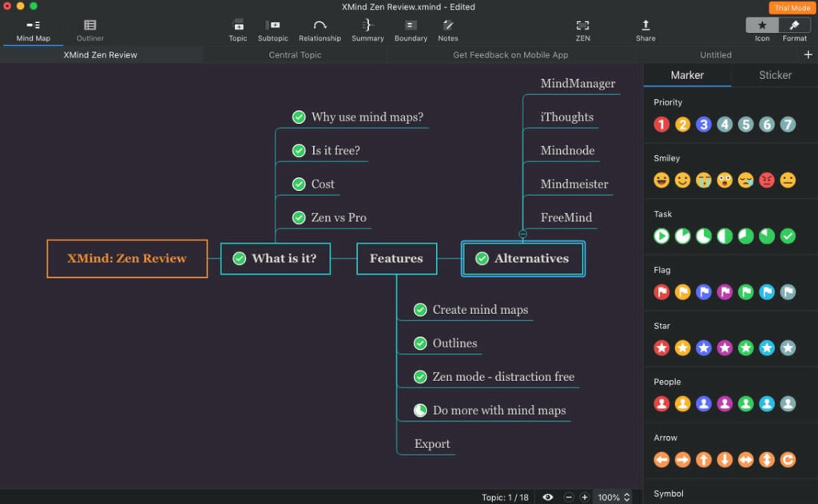Open Get Feedback on Mobile App tab
The height and width of the screenshot is (504, 818).
[510, 55]
